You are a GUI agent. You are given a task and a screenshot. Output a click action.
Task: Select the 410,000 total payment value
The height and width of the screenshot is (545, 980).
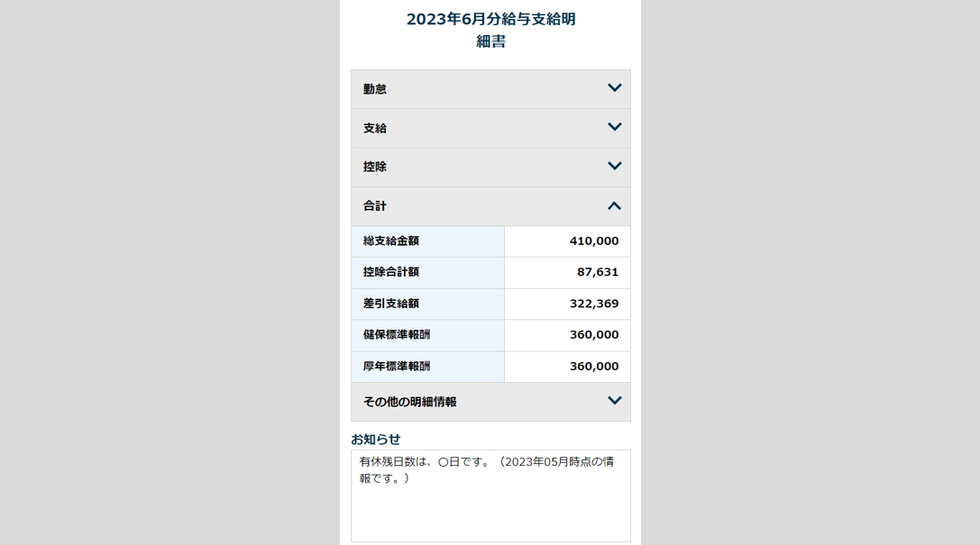(594, 241)
